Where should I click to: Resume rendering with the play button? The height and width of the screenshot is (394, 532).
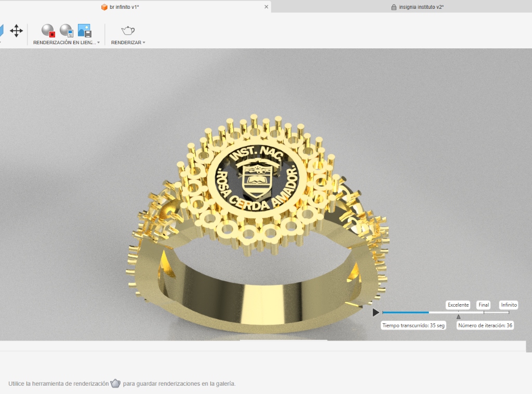coord(376,312)
